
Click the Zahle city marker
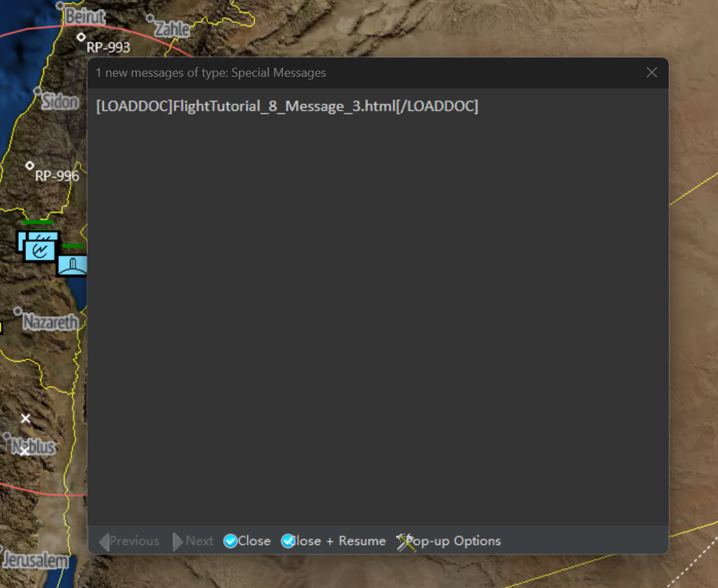pyautogui.click(x=150, y=18)
